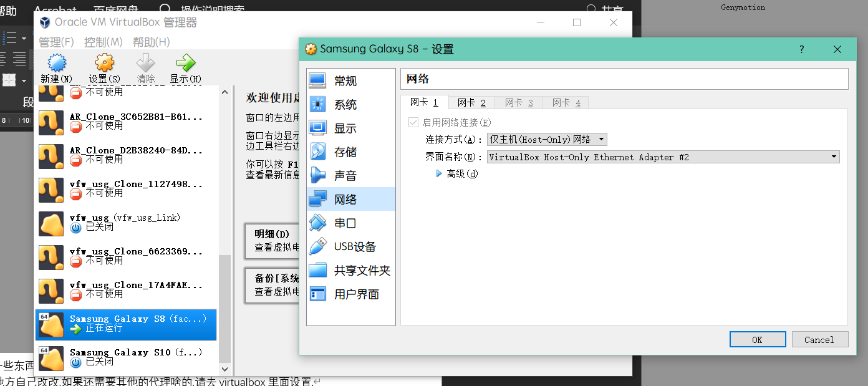Confirm settings with the OK button
This screenshot has width=868, height=386.
click(x=757, y=340)
